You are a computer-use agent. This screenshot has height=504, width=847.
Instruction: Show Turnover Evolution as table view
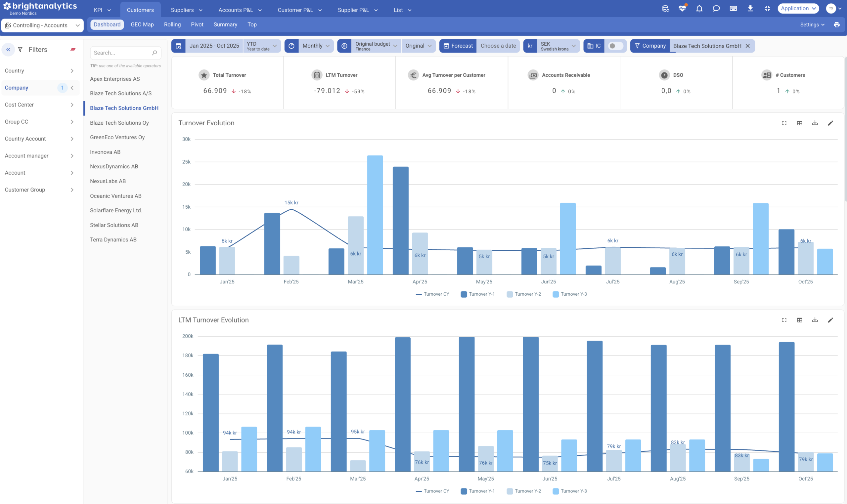(799, 123)
